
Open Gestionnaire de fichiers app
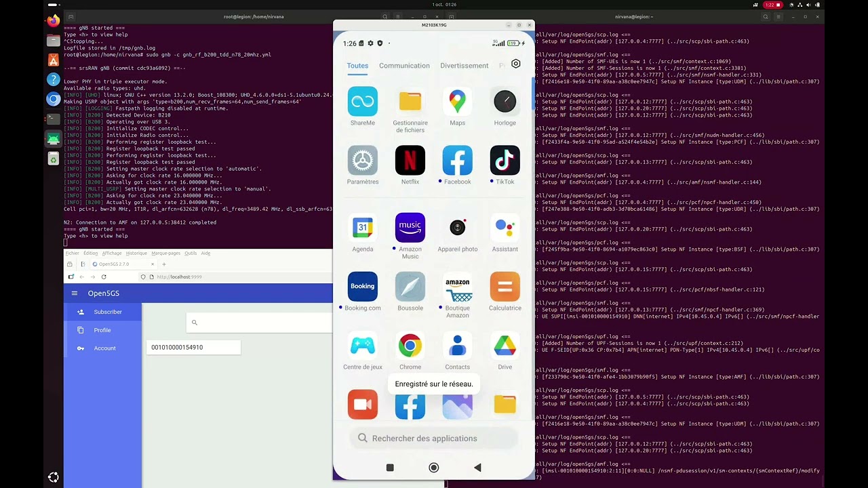[410, 102]
